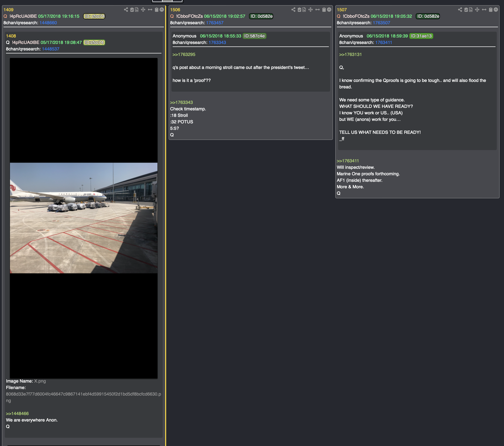Click clipboard-check icon on post 1507
The height and width of the screenshot is (446, 504).
[x=466, y=9]
